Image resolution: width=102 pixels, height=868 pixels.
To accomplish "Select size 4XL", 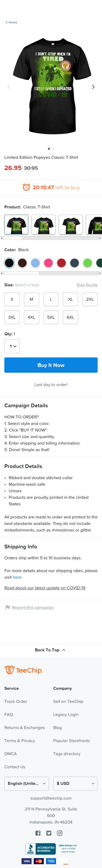I will click(31, 317).
